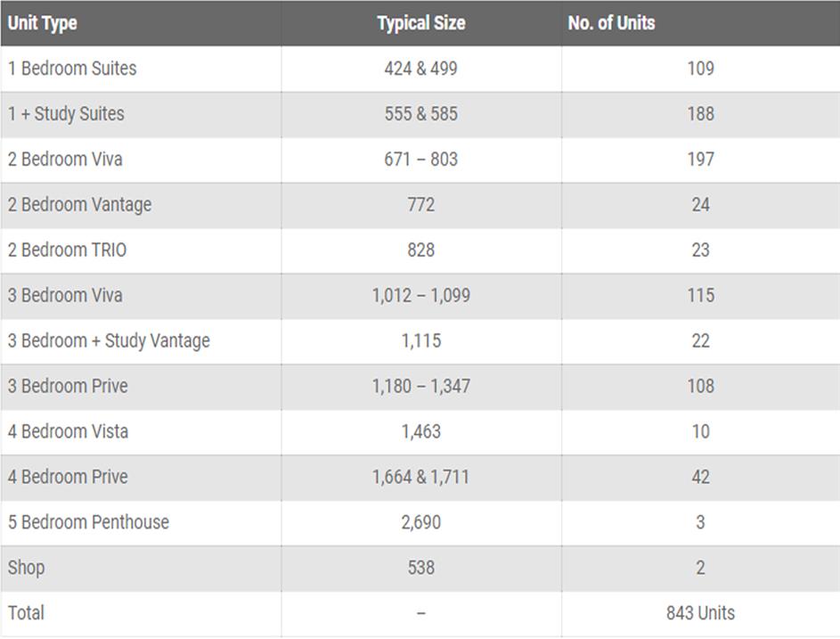Screen dimensions: 840x639
Task: Click the Shop row label
Action: pyautogui.click(x=26, y=569)
